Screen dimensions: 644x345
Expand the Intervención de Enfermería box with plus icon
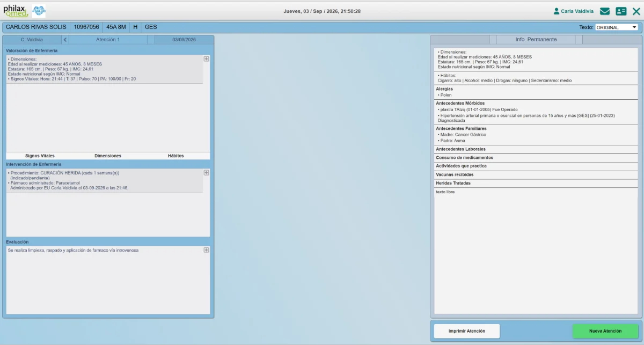(x=206, y=173)
